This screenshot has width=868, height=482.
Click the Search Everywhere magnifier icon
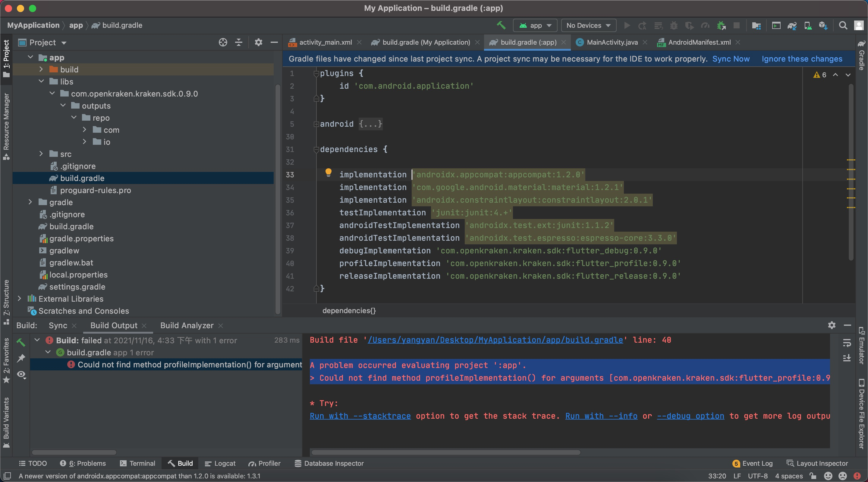[843, 25]
